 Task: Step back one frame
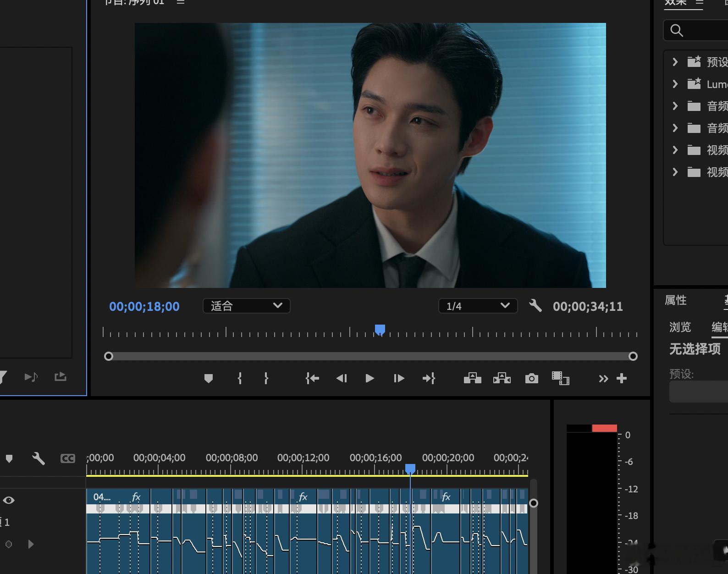342,378
